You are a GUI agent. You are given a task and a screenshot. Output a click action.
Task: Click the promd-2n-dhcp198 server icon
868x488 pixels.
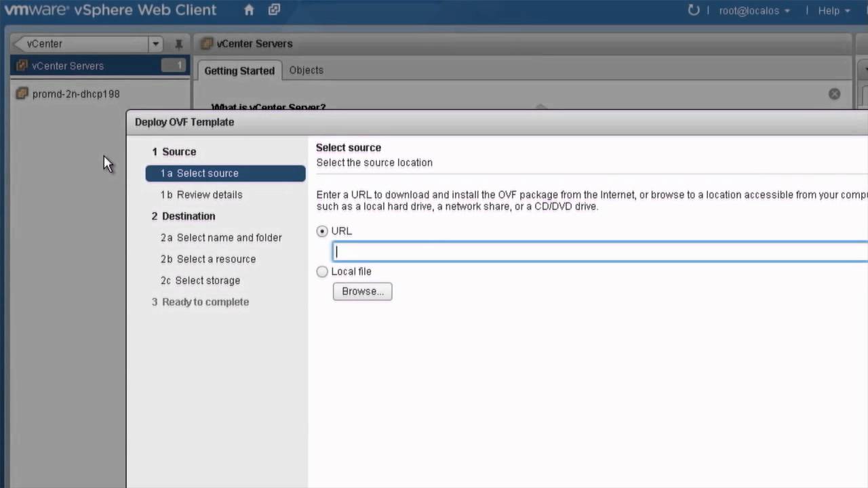(x=22, y=94)
